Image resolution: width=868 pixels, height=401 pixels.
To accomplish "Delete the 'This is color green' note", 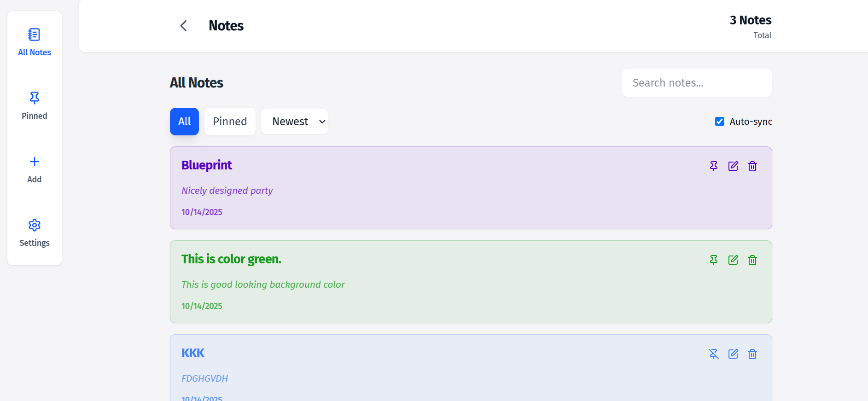I will [x=752, y=260].
